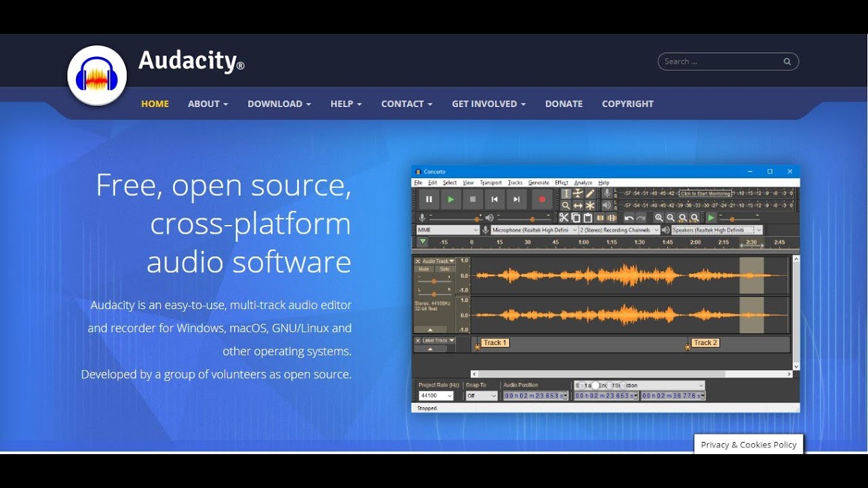Select the Time Shift tool

[578, 205]
